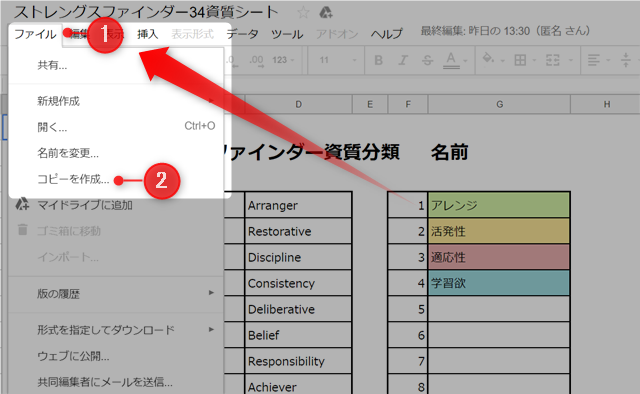Select column E header
This screenshot has height=394, width=640.
(x=370, y=105)
